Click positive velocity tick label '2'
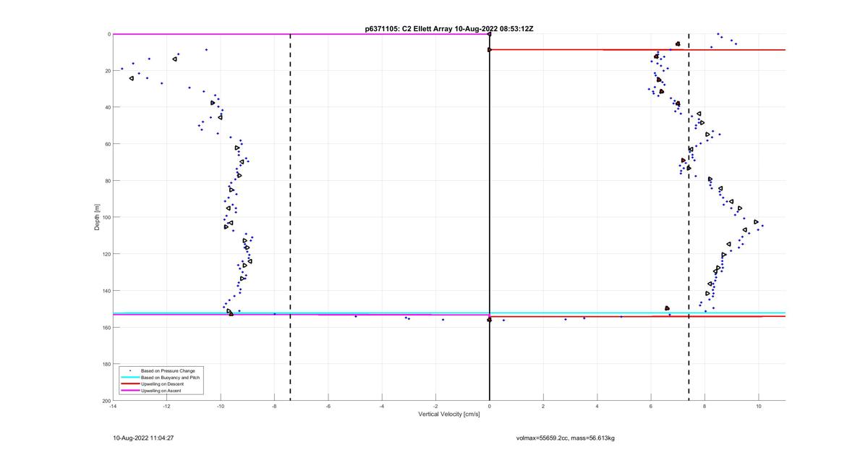The image size is (868, 450). tap(543, 407)
